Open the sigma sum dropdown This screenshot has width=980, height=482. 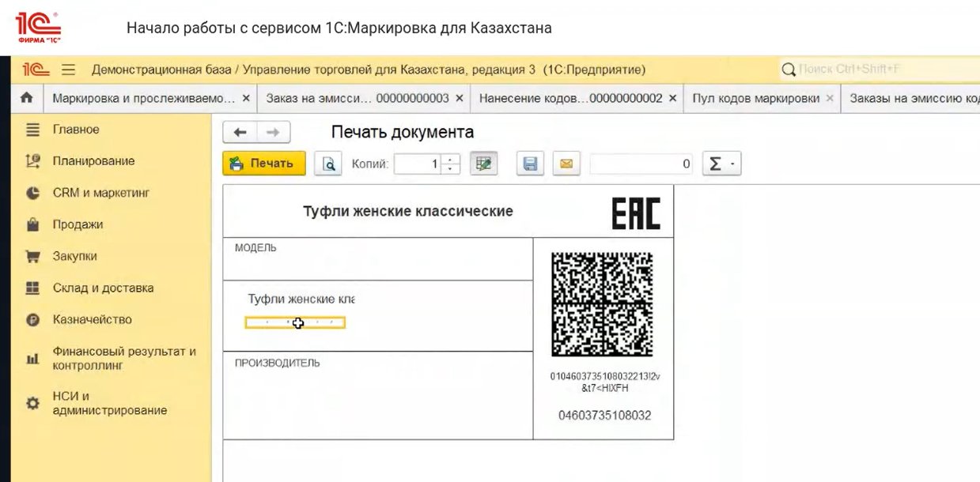721,164
